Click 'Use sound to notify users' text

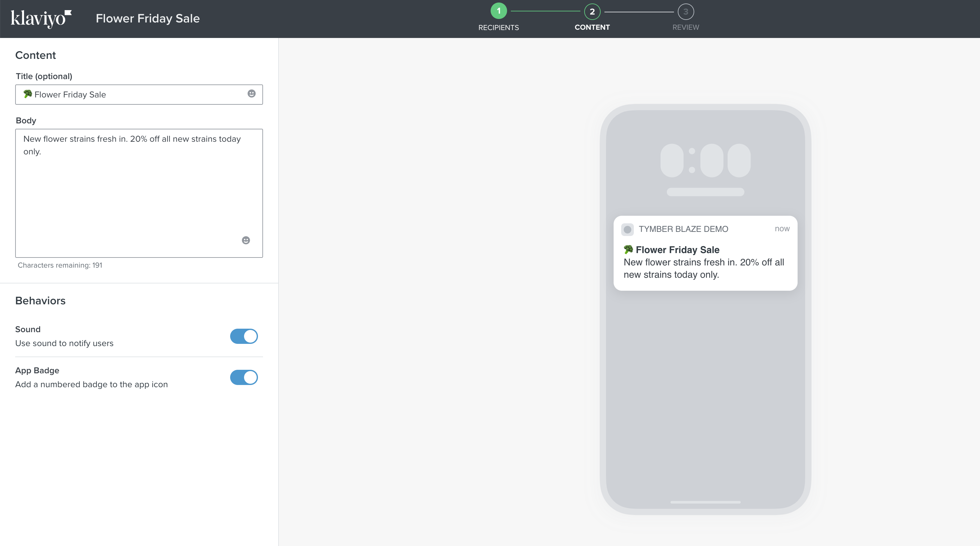click(64, 343)
